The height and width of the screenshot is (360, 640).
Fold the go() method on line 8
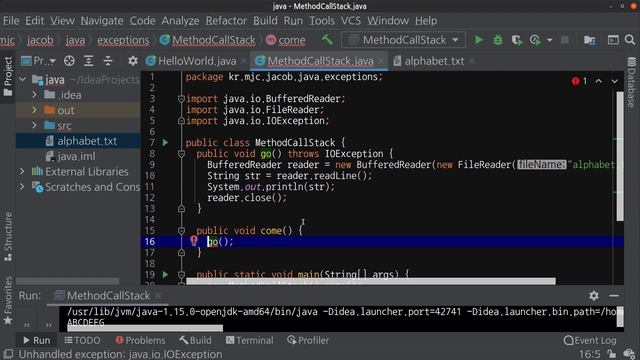181,154
